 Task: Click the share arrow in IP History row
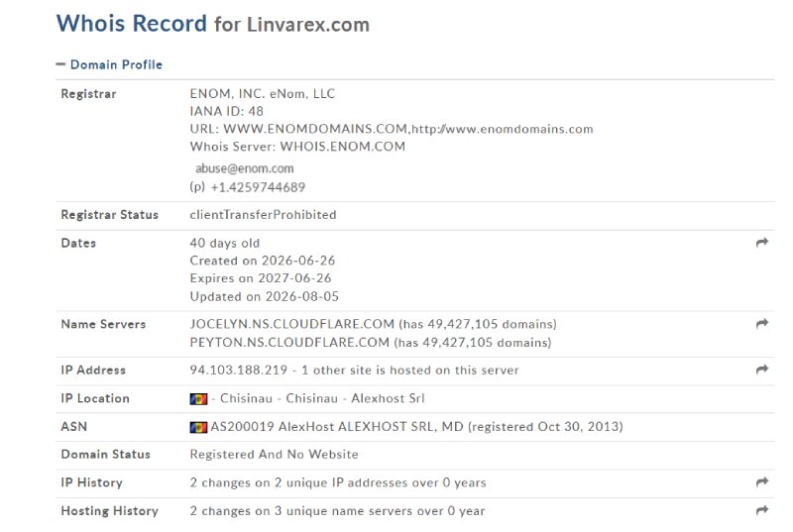[x=762, y=482]
